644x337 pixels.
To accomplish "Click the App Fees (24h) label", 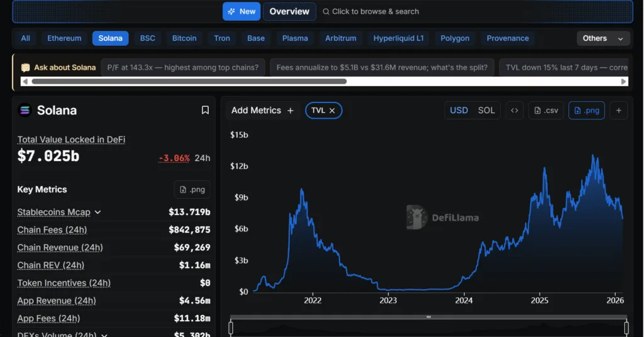I will coord(48,318).
